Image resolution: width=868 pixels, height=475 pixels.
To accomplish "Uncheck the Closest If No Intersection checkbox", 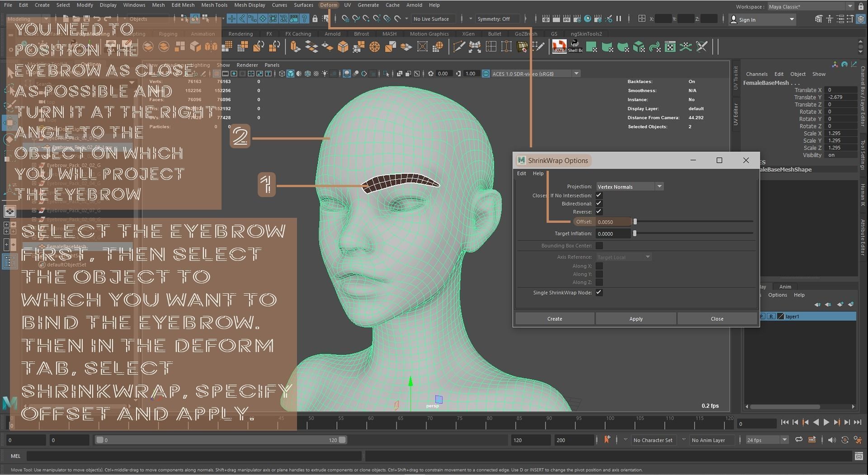I will coord(599,195).
